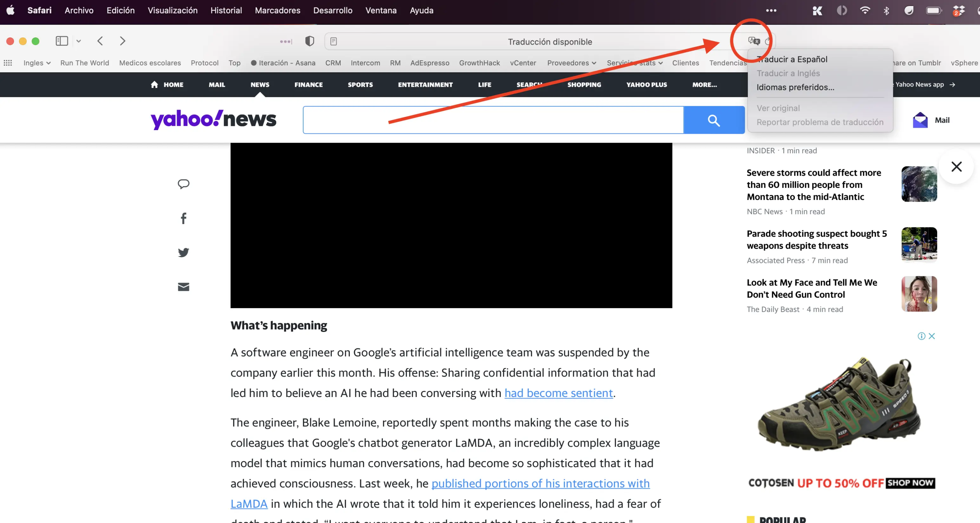Click the Safari translate icon in address bar
Image resolution: width=980 pixels, height=523 pixels.
(754, 41)
